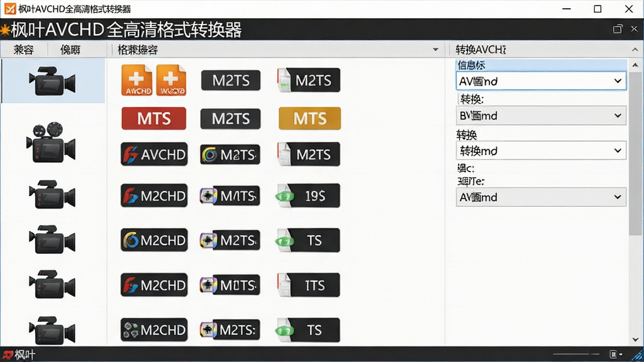Image resolution: width=644 pixels, height=362 pixels.
Task: Select TS badge in the bottom grid row
Action: coord(308,329)
